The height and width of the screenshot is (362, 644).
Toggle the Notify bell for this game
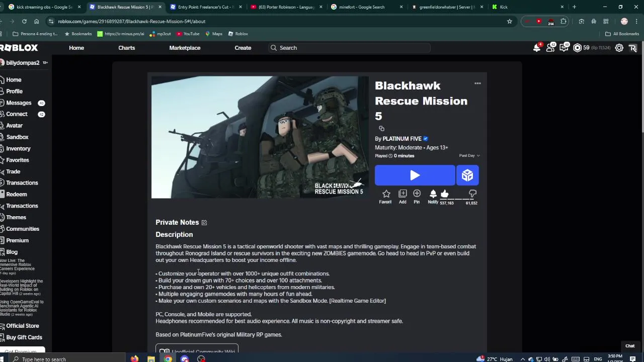coord(433,194)
